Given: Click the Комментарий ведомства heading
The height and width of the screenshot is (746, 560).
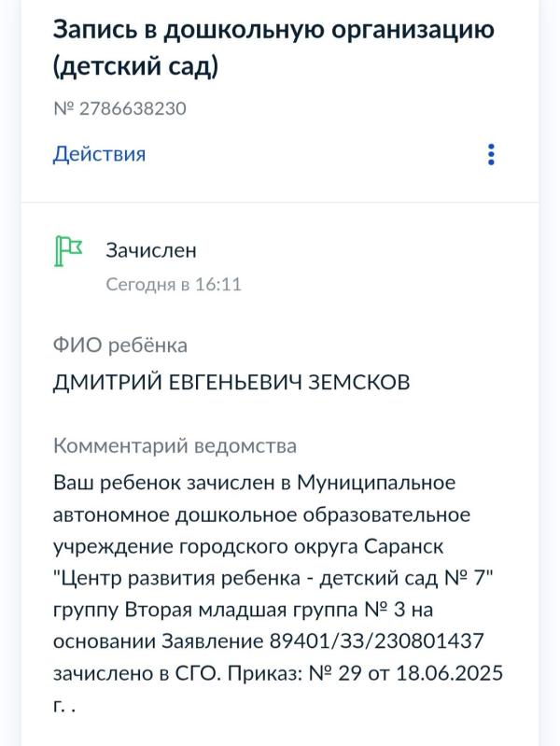Looking at the screenshot, I should point(175,445).
